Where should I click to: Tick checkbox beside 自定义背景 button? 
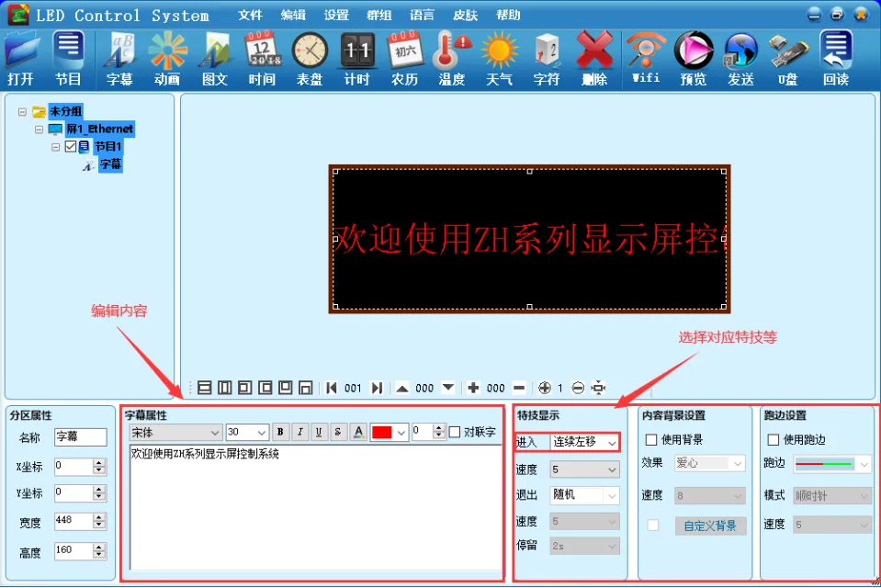click(x=653, y=525)
